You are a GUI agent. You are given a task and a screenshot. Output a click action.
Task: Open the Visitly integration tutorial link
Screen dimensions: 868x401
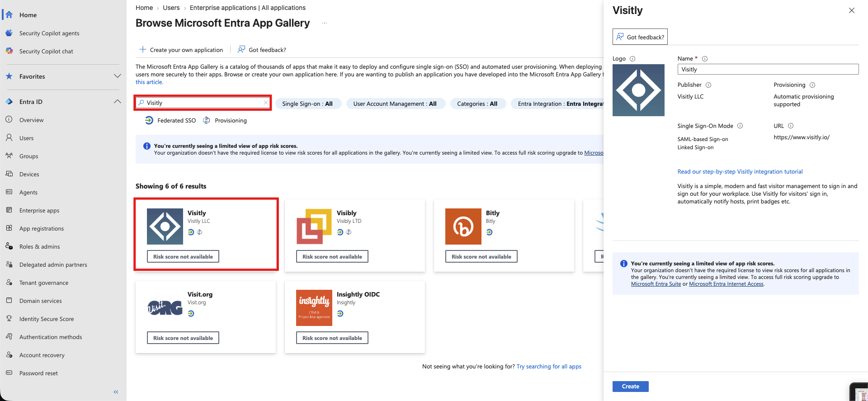[740, 172]
